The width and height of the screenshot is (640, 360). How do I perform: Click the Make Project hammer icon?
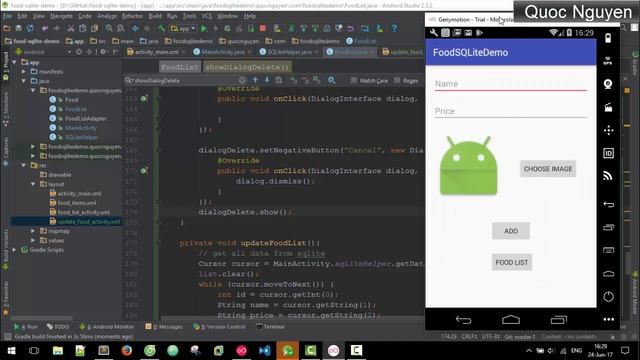162,29
